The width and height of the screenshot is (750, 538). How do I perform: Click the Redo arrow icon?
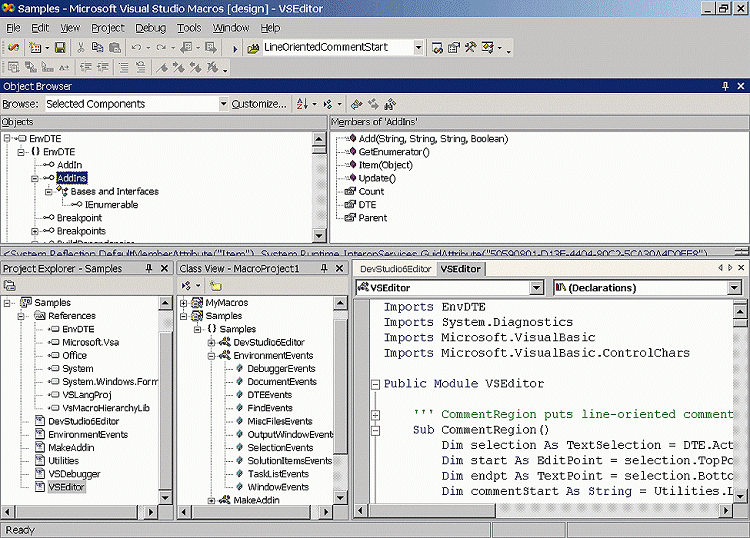point(161,47)
